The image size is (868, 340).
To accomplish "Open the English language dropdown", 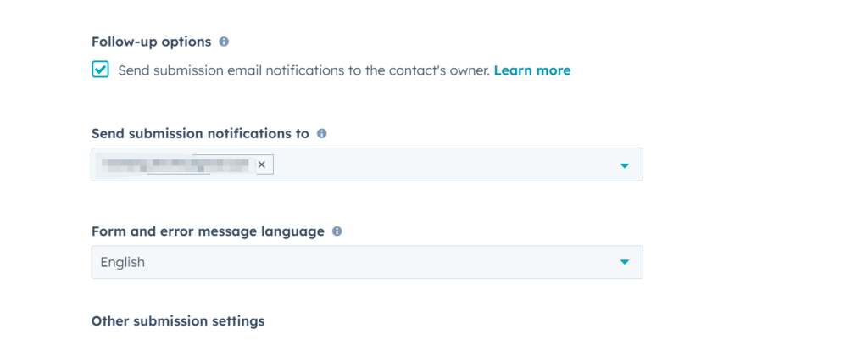I will (x=366, y=263).
